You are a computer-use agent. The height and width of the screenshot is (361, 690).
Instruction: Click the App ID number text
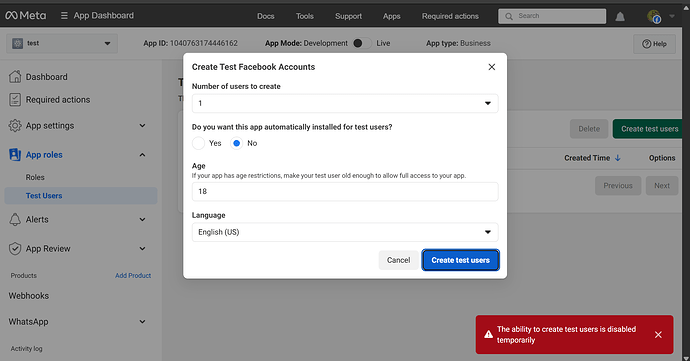(x=204, y=43)
